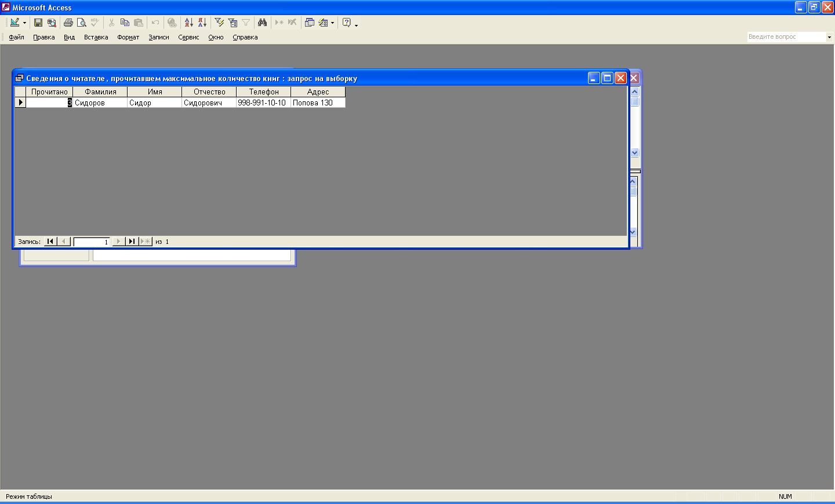Go to the first record button
The height and width of the screenshot is (504, 835).
tap(50, 242)
